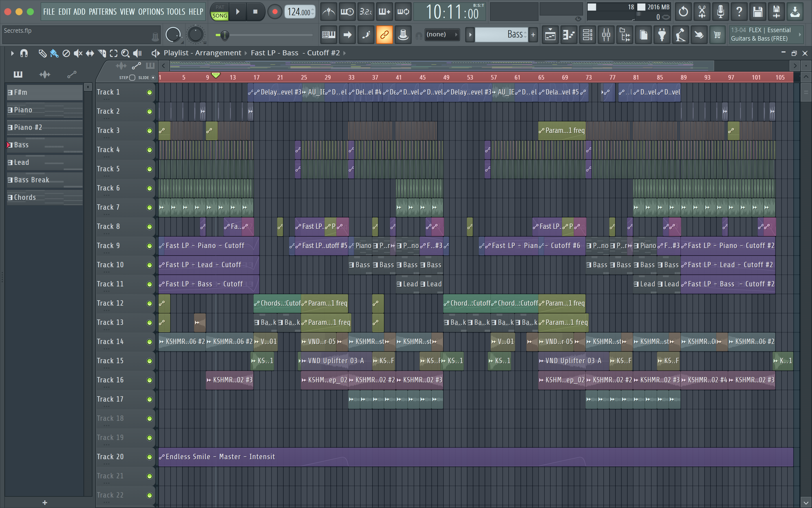812x508 pixels.
Task: Toggle the SLIDE option
Action: click(147, 78)
